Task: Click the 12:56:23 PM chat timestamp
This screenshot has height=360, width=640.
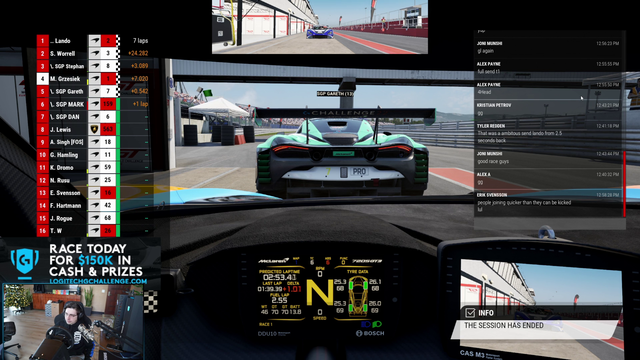Action: coord(607,43)
